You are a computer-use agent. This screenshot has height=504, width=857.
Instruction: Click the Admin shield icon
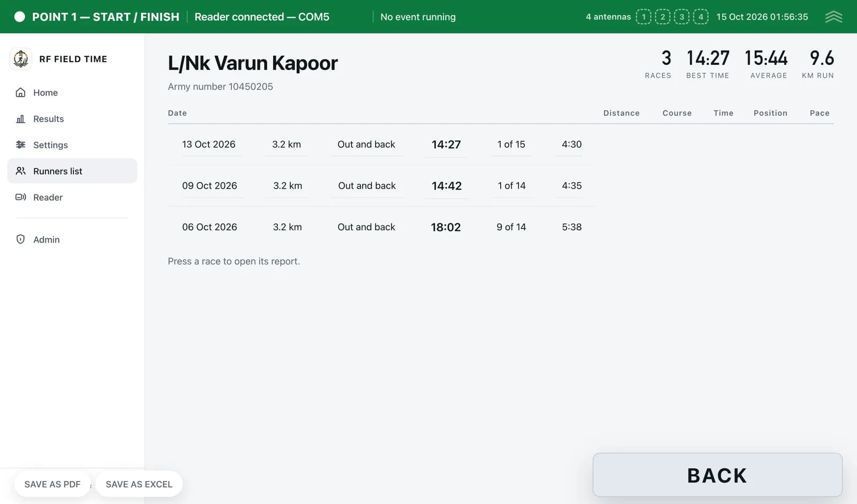[20, 239]
